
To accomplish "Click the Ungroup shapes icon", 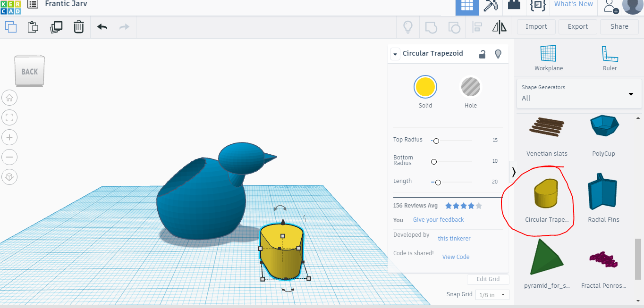I will point(454,27).
